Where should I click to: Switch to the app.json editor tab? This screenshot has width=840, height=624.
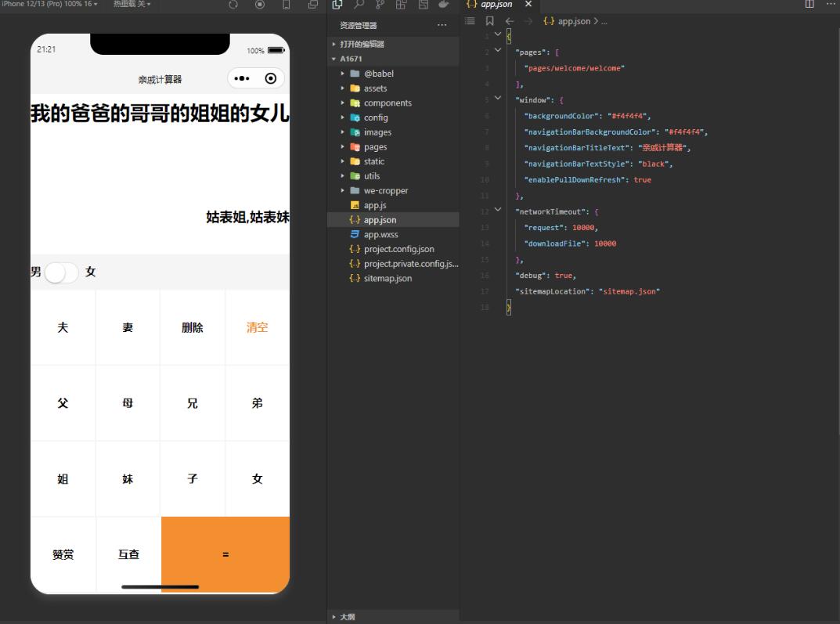tap(496, 5)
